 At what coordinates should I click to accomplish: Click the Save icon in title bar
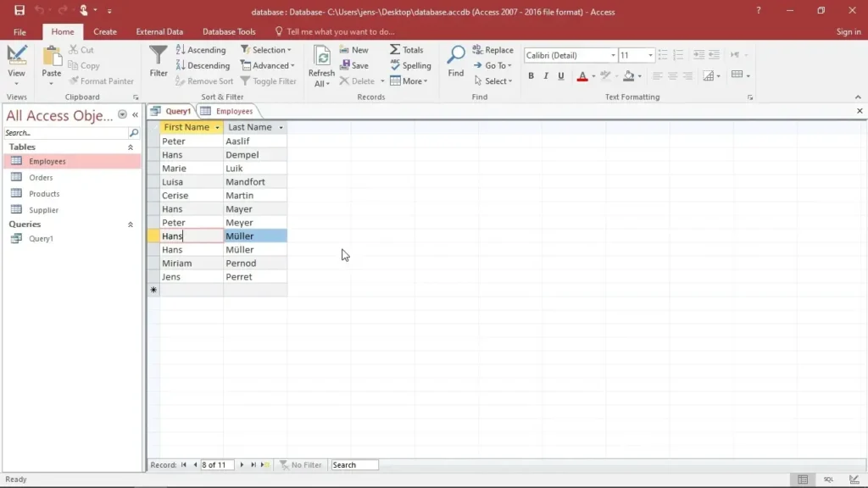click(x=19, y=11)
